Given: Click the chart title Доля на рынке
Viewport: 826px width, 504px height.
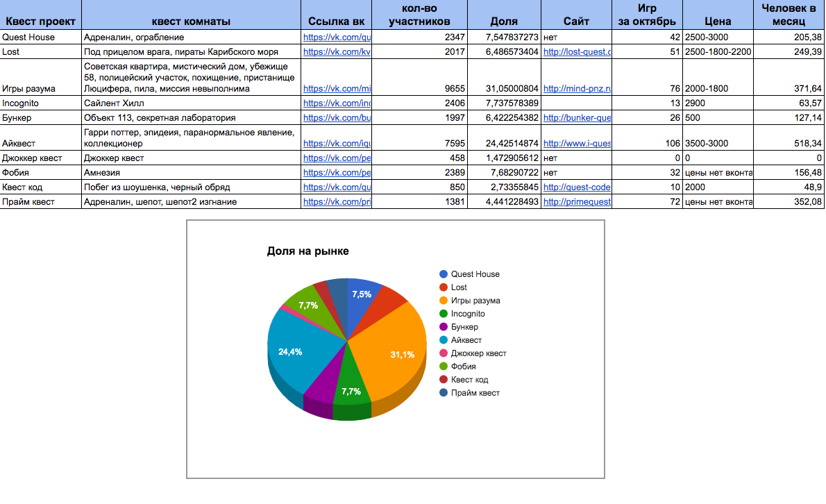Looking at the screenshot, I should 307,251.
